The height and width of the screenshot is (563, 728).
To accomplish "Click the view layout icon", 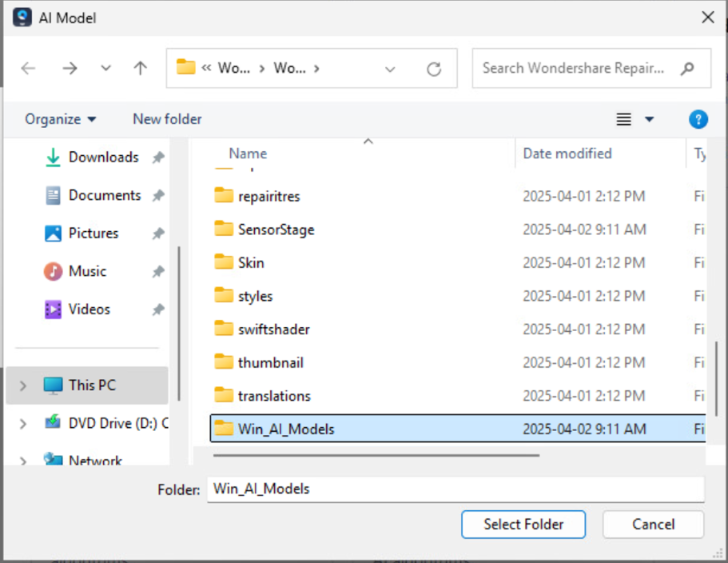I will (624, 119).
